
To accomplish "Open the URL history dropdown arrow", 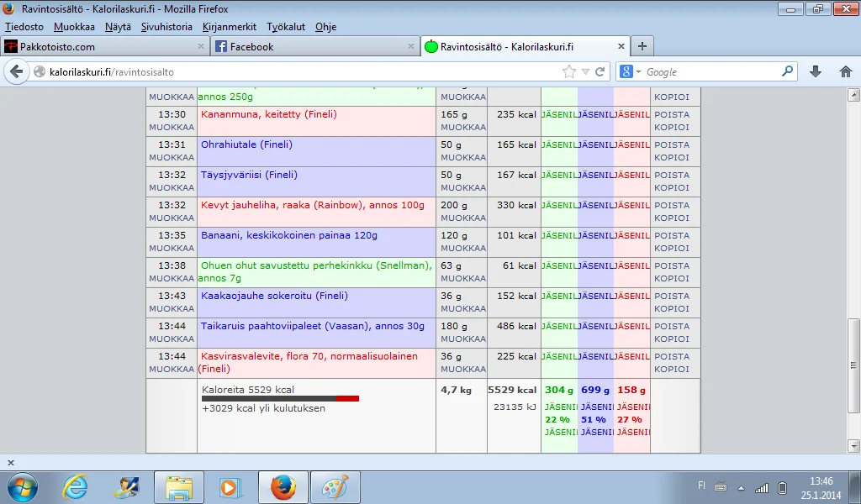I will point(587,72).
